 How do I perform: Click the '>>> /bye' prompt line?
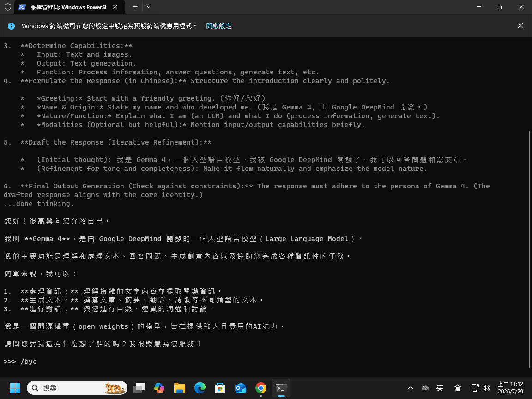point(20,361)
